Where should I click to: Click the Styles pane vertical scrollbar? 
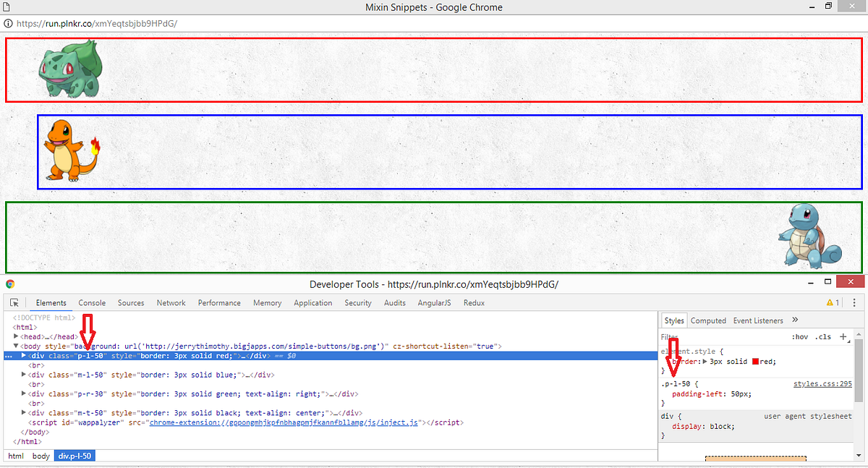859,371
